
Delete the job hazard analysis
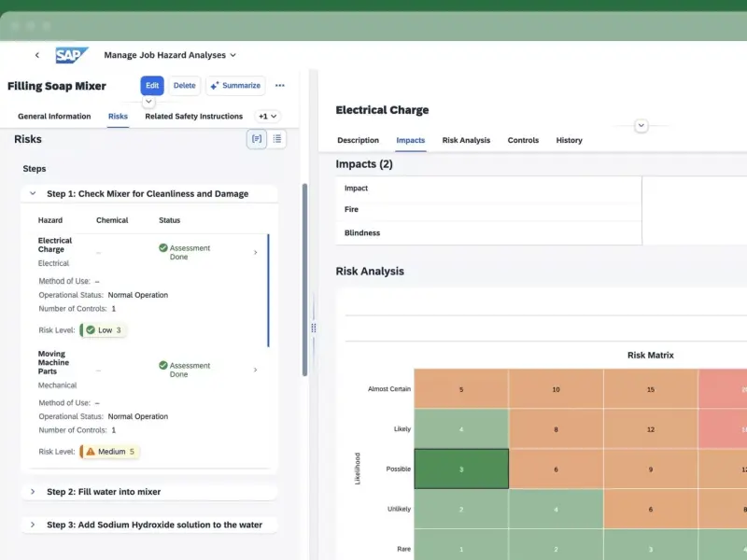click(x=185, y=86)
